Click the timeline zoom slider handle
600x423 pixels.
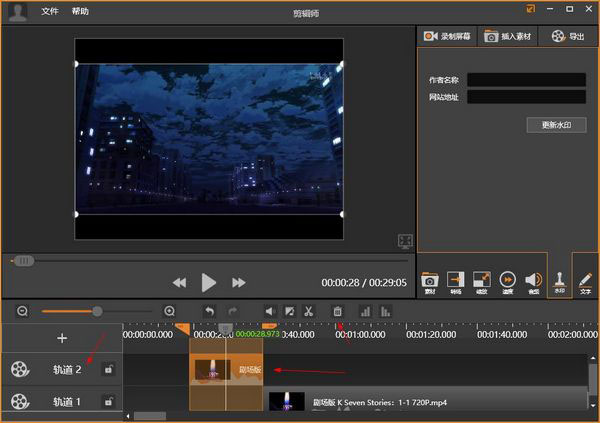(97, 312)
